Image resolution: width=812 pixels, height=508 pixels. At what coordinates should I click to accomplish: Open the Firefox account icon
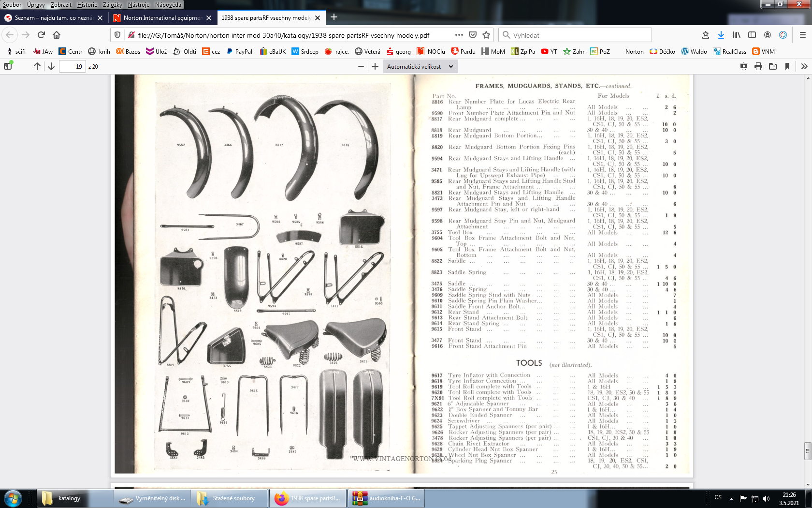(x=768, y=35)
